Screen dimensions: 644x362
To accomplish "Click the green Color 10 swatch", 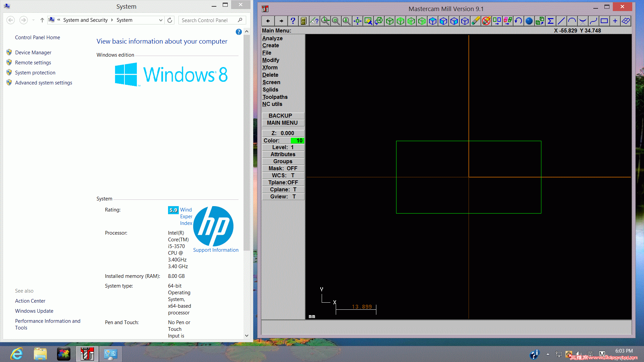I will [x=297, y=140].
